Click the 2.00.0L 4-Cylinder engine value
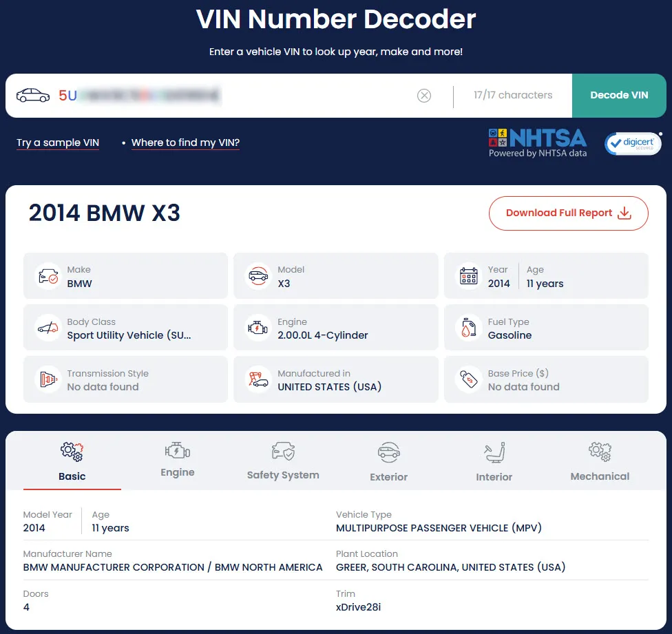This screenshot has width=672, height=634. coord(323,335)
